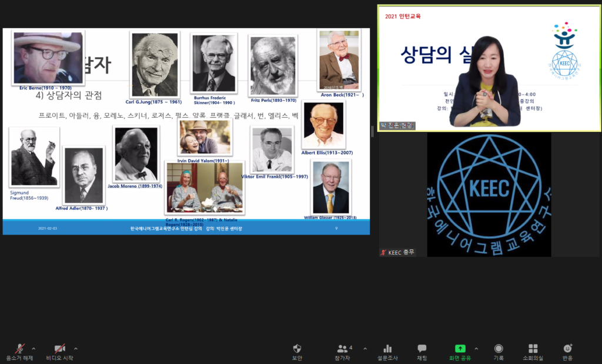Click caption "Carl G.Jung(1875 ~ 1961)"
602x364 pixels.
tap(153, 102)
